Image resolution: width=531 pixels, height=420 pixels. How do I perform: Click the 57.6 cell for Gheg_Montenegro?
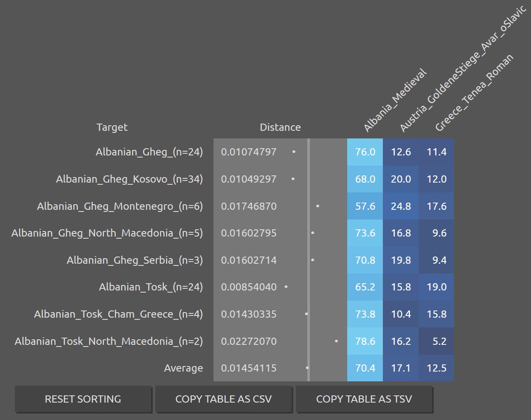point(365,206)
